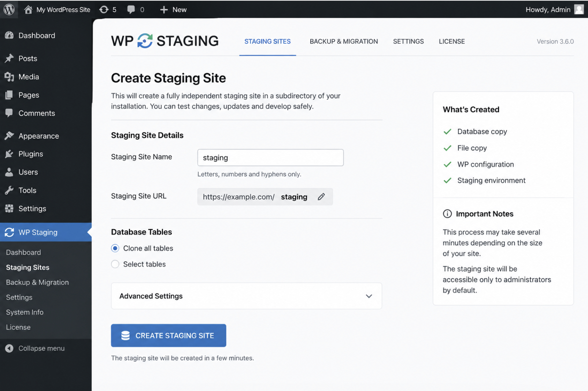This screenshot has height=391, width=588.
Task: Switch to Staging Sites tab
Action: (267, 41)
